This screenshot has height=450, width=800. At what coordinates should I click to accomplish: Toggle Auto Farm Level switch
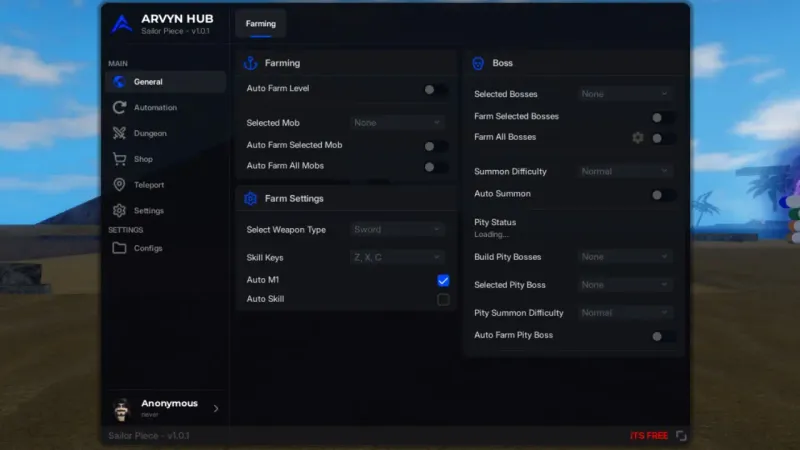pos(436,90)
